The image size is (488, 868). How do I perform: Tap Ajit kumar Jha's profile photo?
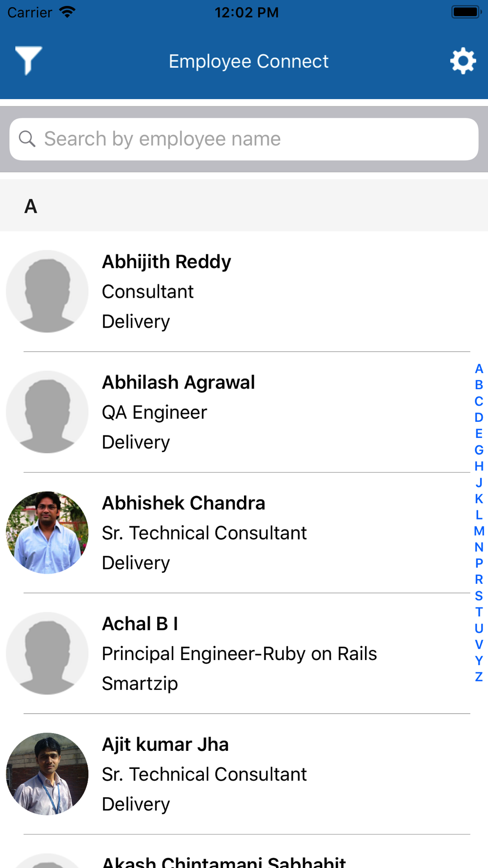click(x=47, y=774)
